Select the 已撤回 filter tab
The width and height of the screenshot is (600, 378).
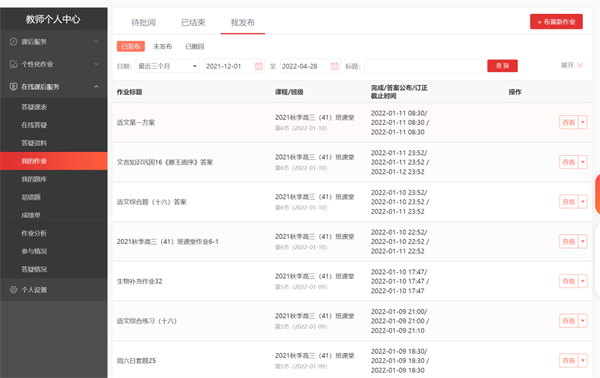(195, 46)
